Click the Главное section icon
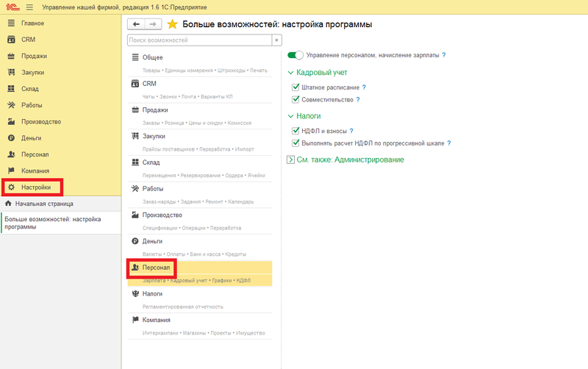This screenshot has height=369, width=588. pos(11,24)
